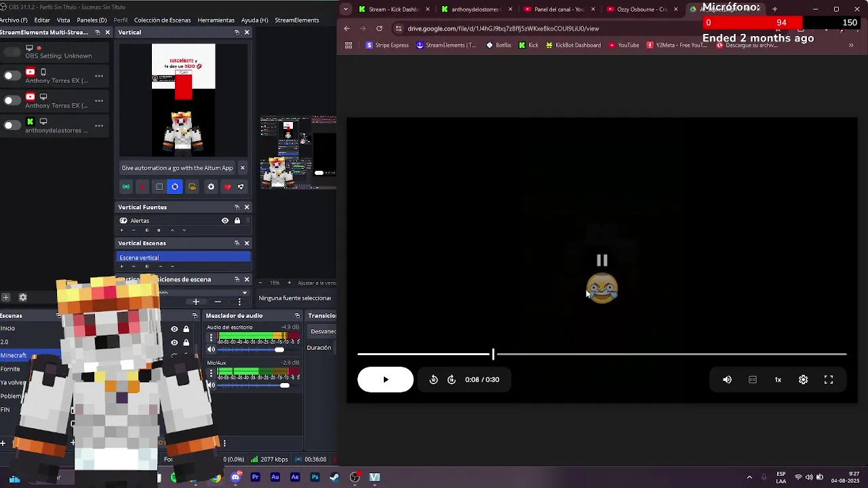Open vertical plugin settings gear
868x488 pixels.
click(x=211, y=186)
